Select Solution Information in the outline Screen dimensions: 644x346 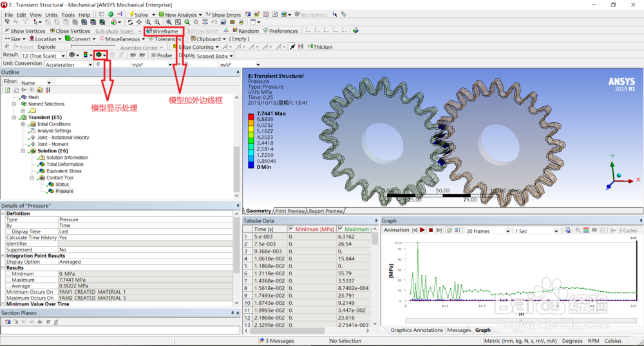(67, 158)
